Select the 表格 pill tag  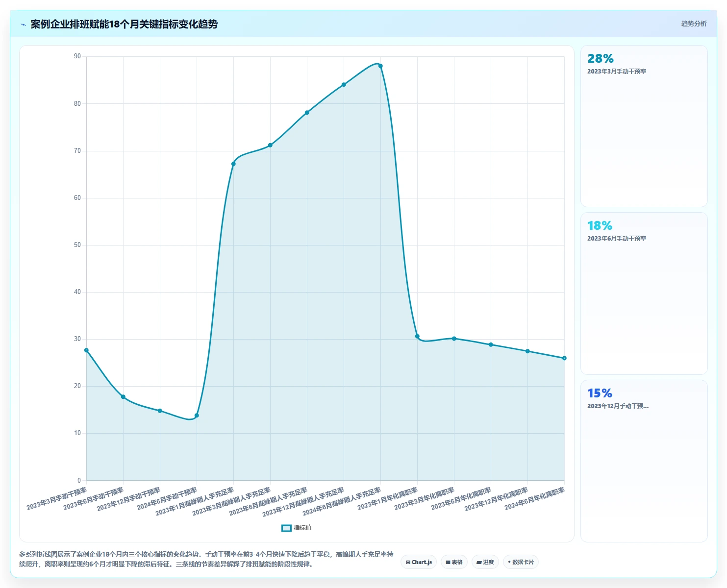(454, 562)
